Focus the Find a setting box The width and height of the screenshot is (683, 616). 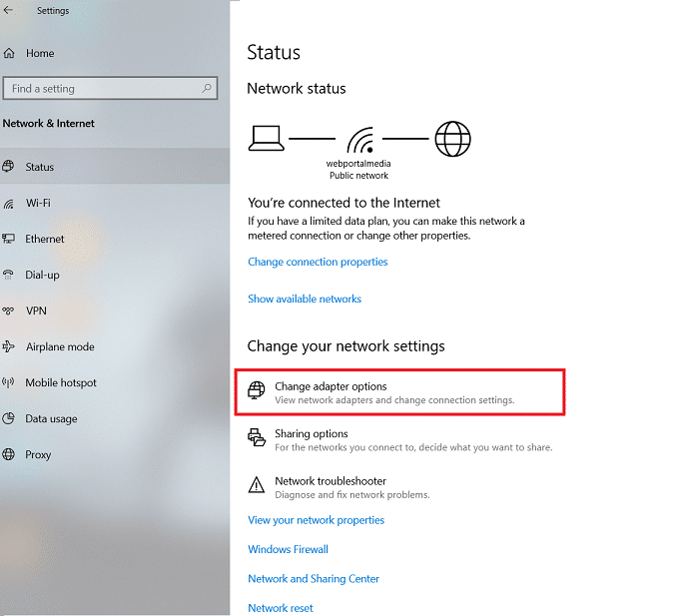pos(110,88)
